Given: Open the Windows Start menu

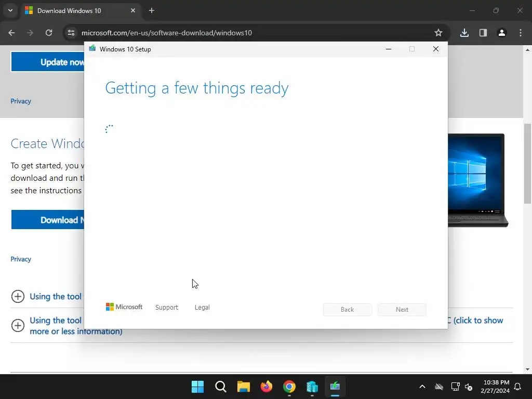Looking at the screenshot, I should tap(198, 387).
